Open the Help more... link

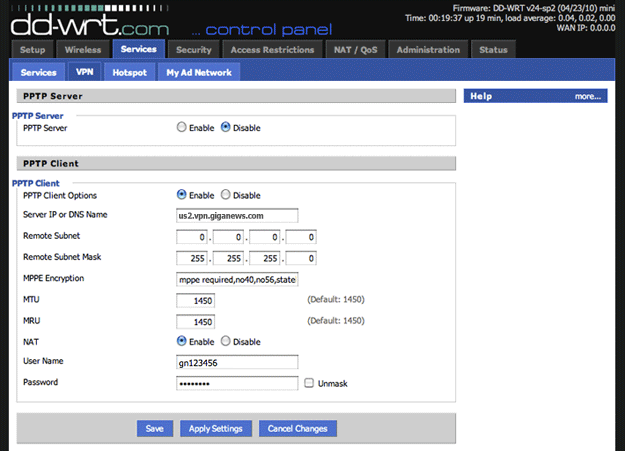(x=588, y=96)
